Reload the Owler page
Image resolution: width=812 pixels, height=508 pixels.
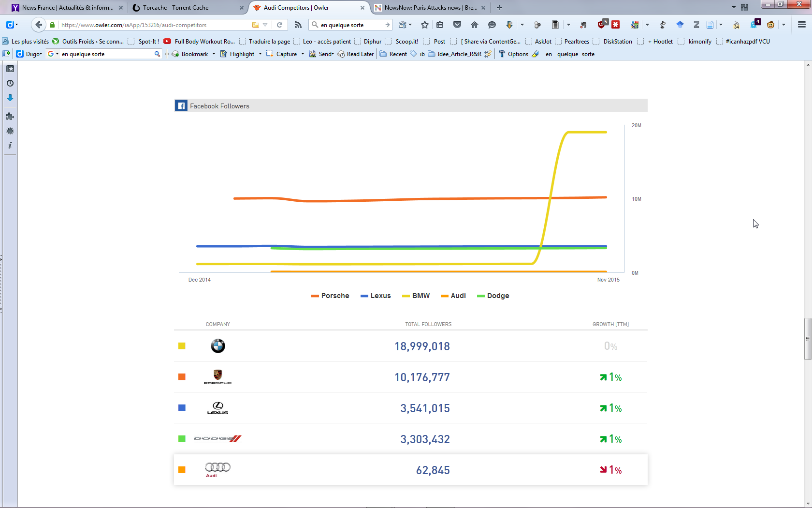tap(279, 25)
